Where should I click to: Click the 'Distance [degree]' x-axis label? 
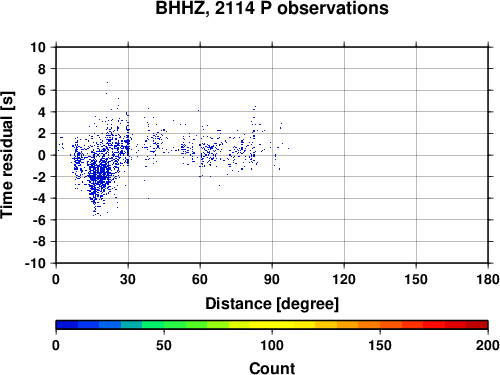(272, 304)
